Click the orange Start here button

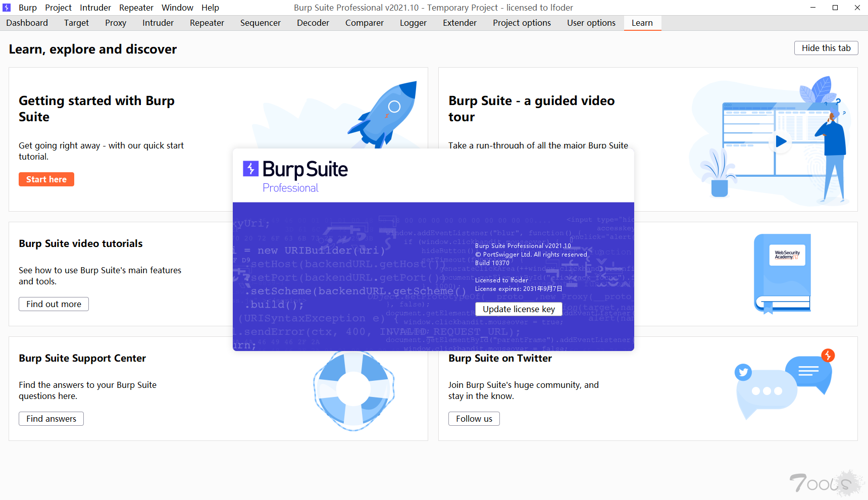tap(46, 179)
